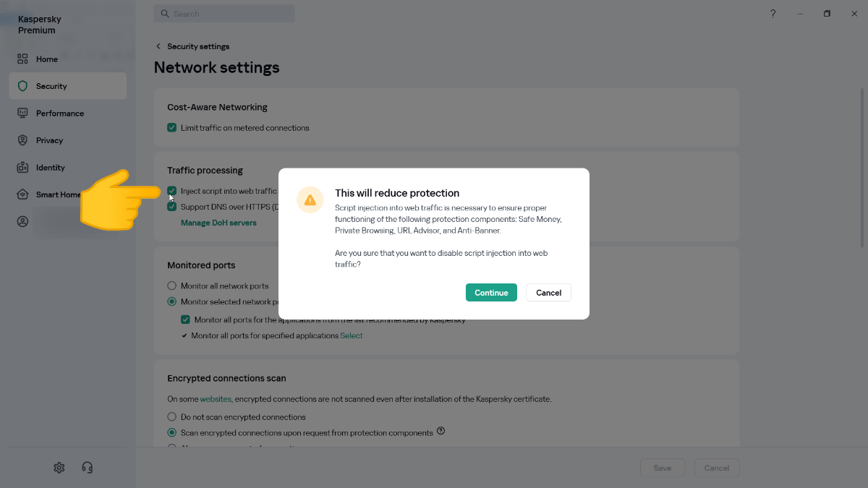Open the support headset icon
868x488 pixels.
(x=88, y=468)
